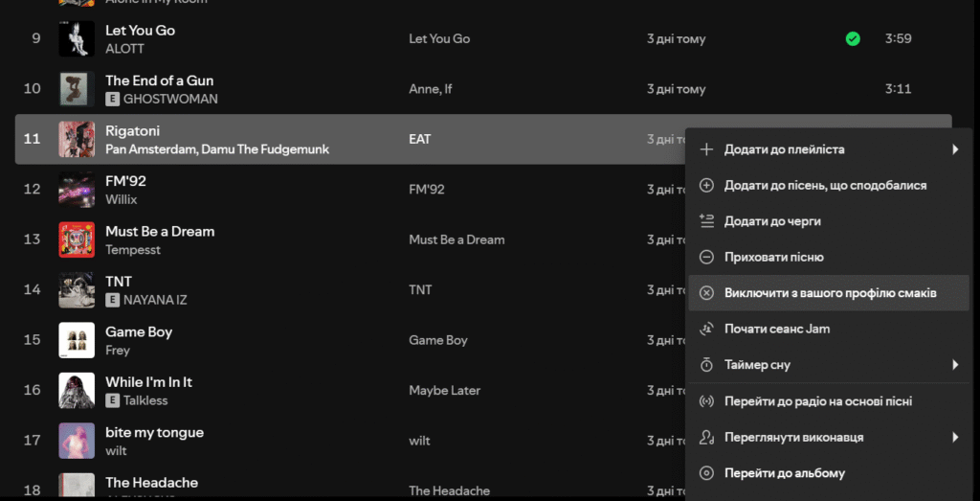The height and width of the screenshot is (501, 980).
Task: Click the sleep timer clock icon
Action: coord(707,365)
